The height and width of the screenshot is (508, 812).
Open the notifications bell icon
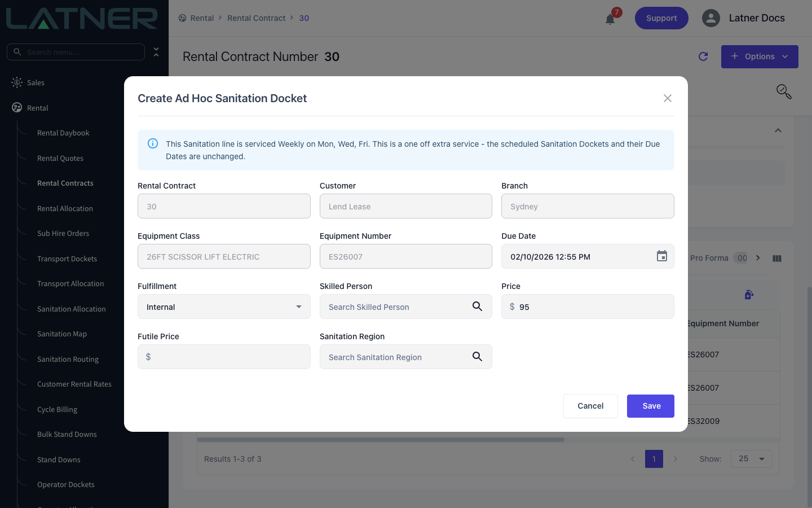pos(610,19)
